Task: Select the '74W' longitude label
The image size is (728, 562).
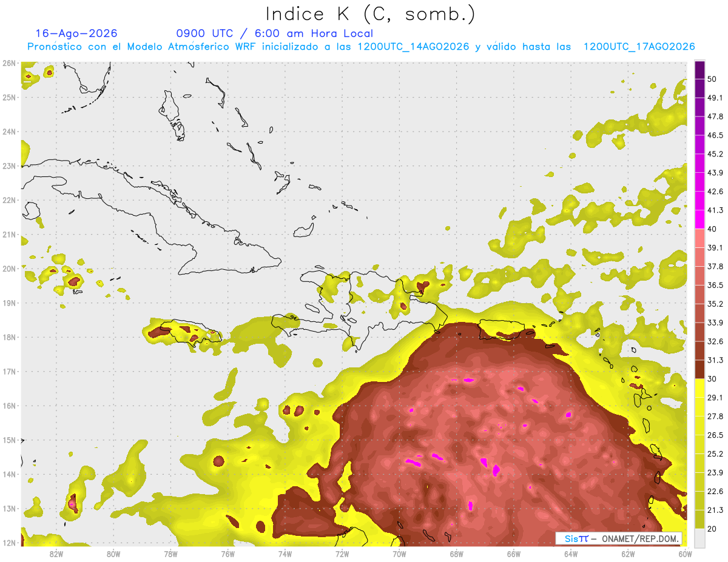Action: click(x=285, y=554)
